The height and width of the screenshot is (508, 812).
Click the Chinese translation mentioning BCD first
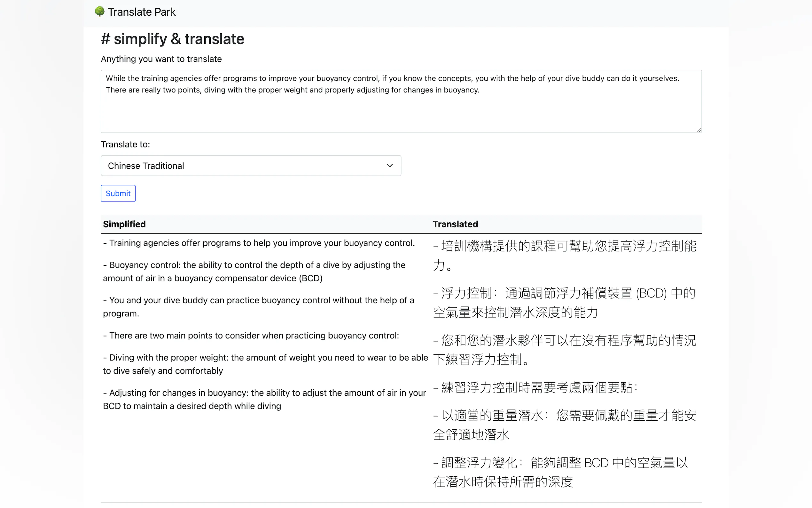[564, 302]
